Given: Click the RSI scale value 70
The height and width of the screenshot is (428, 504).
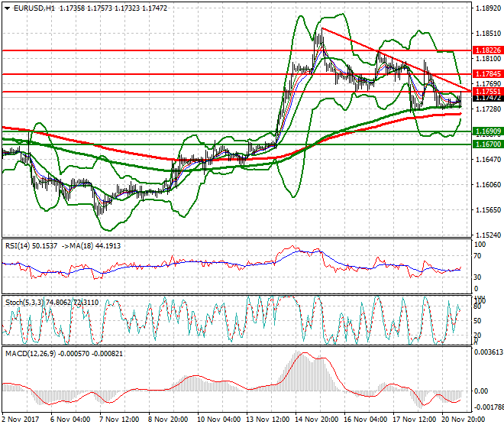Looking at the screenshot, I should tap(478, 256).
